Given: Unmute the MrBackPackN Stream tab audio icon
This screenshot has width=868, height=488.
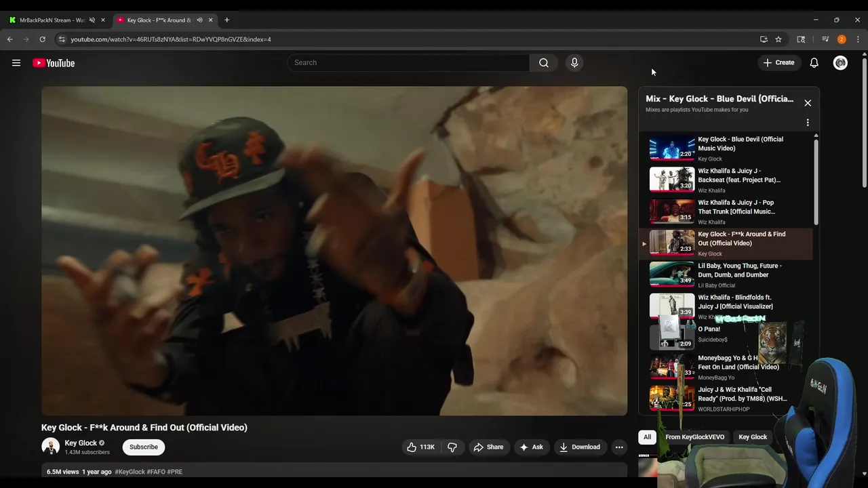Looking at the screenshot, I should [x=92, y=20].
